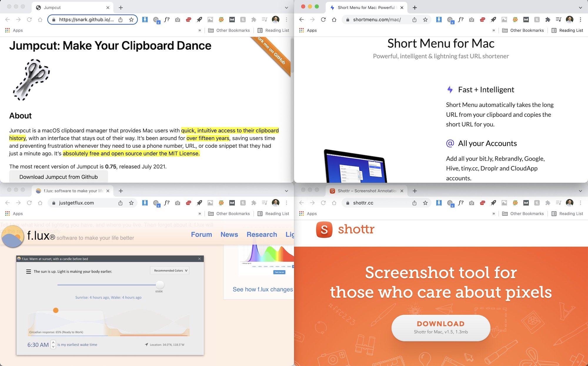This screenshot has height=366, width=588.
Task: Open Other Bookmarks folder in Jumpcut window
Action: [x=229, y=30]
